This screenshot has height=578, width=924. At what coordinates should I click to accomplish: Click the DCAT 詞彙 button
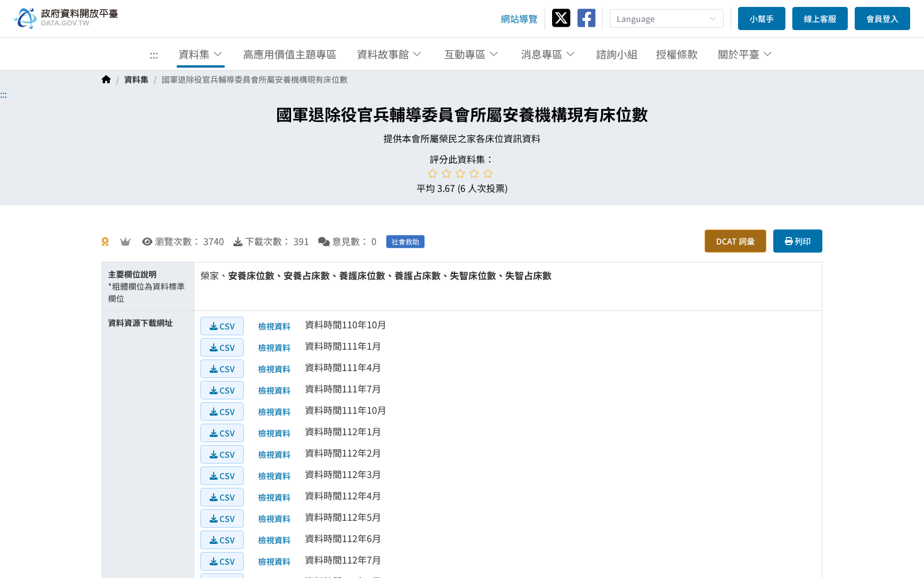click(735, 241)
